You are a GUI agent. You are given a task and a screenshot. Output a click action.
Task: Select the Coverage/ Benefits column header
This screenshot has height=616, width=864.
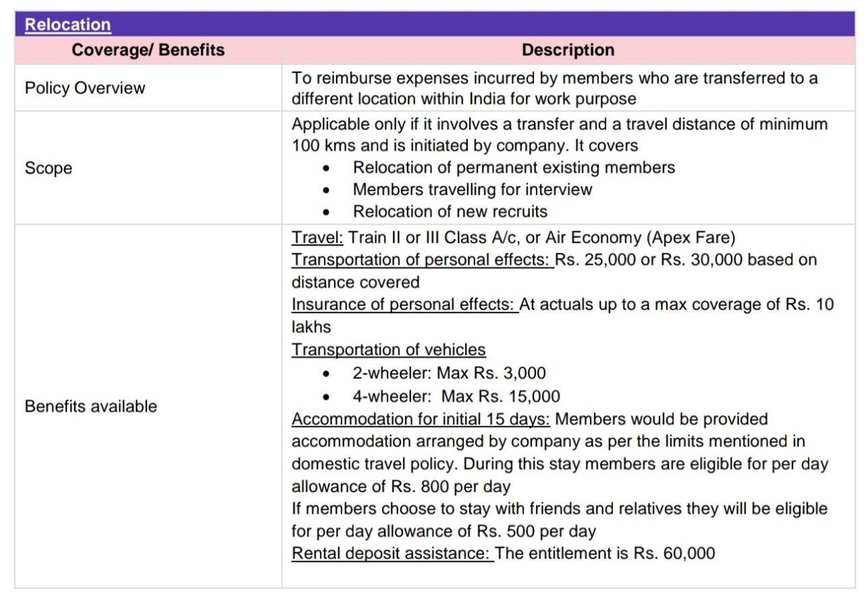(x=148, y=50)
